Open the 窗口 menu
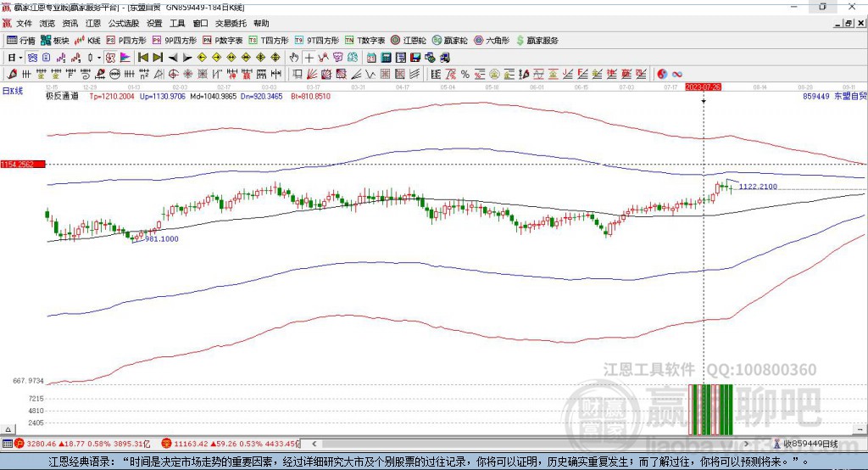This screenshot has height=470, width=868. [x=200, y=23]
